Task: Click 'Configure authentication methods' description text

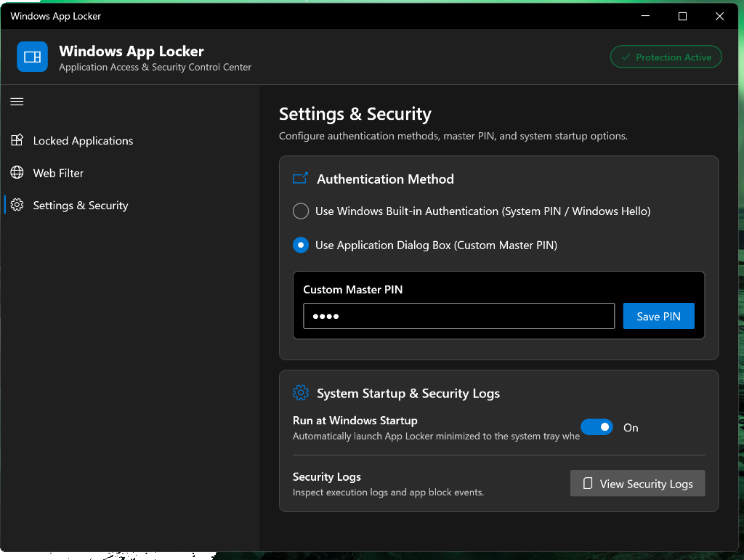Action: [x=453, y=136]
